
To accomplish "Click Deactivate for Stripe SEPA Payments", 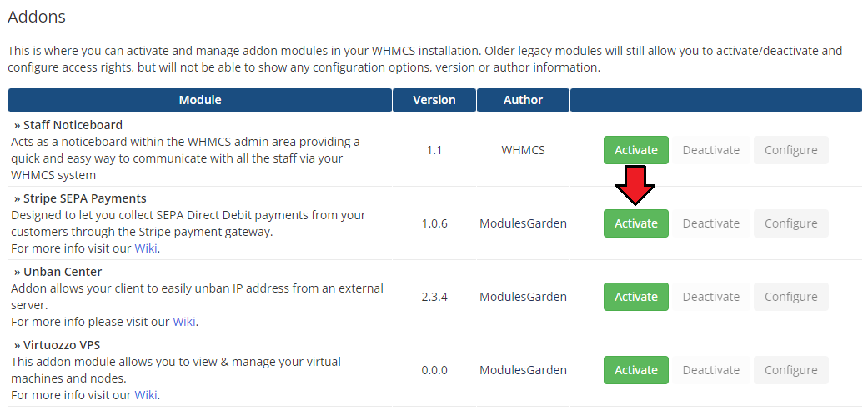I will pyautogui.click(x=710, y=223).
